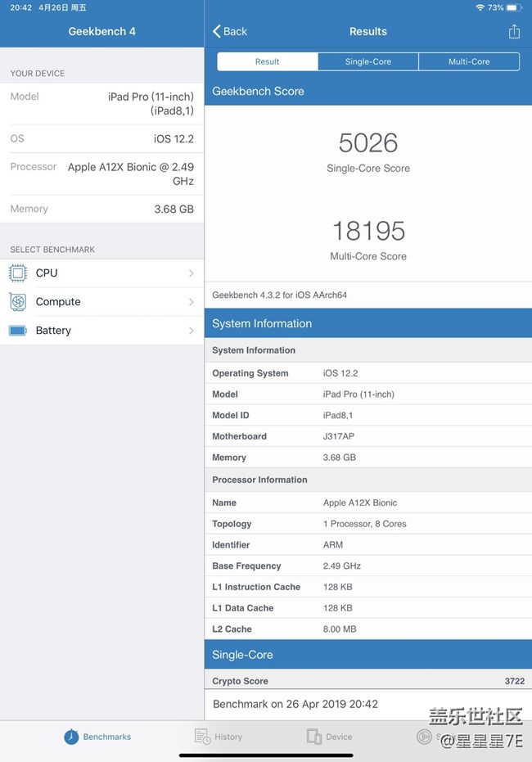The width and height of the screenshot is (532, 762).
Task: Select the Compute benchmark icon
Action: point(18,302)
